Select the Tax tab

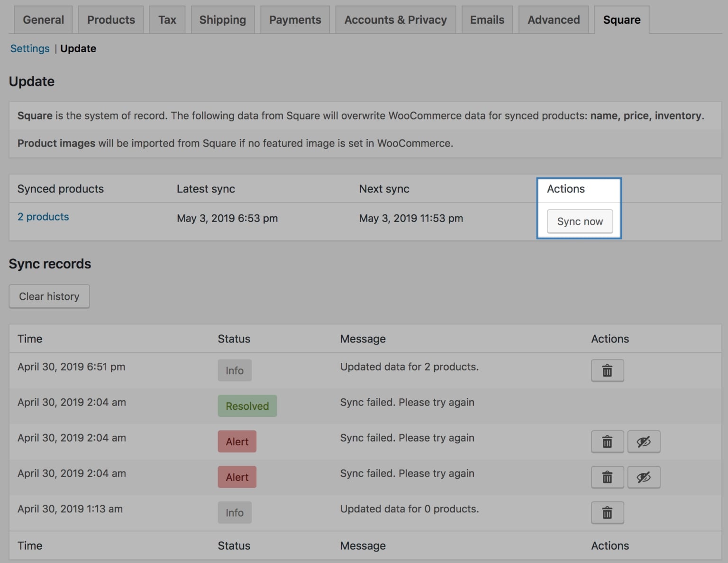tap(167, 20)
